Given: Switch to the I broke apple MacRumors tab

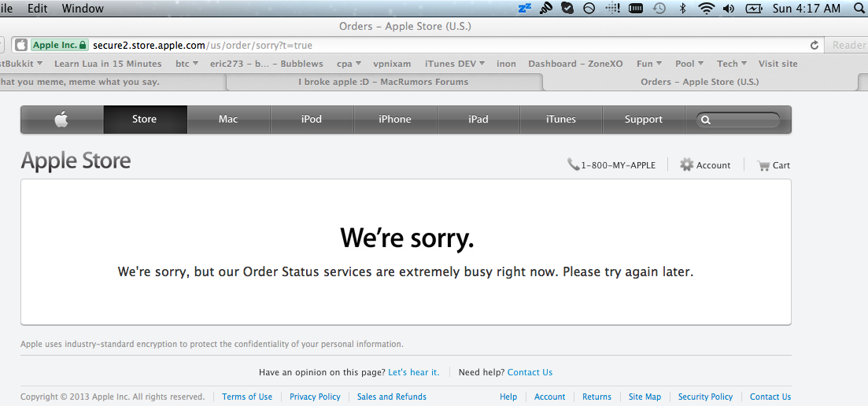Looking at the screenshot, I should coord(383,82).
